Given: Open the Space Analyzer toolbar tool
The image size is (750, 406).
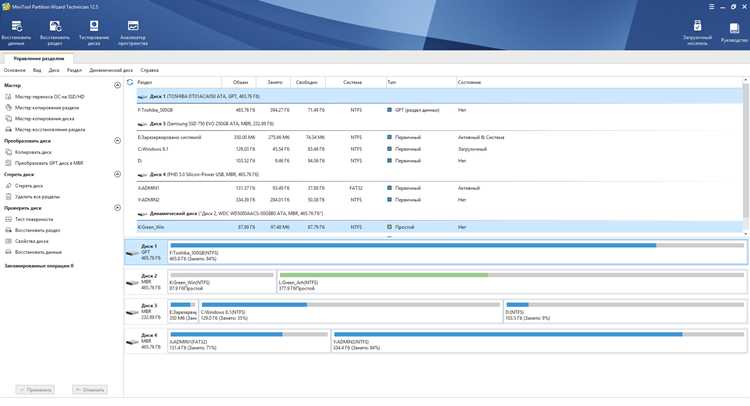Looking at the screenshot, I should 133,33.
